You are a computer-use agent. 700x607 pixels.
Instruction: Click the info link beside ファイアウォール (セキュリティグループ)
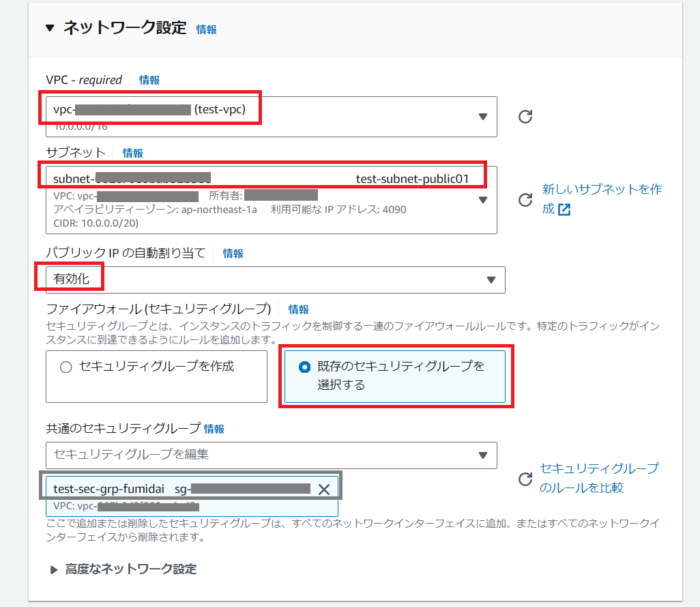(298, 309)
